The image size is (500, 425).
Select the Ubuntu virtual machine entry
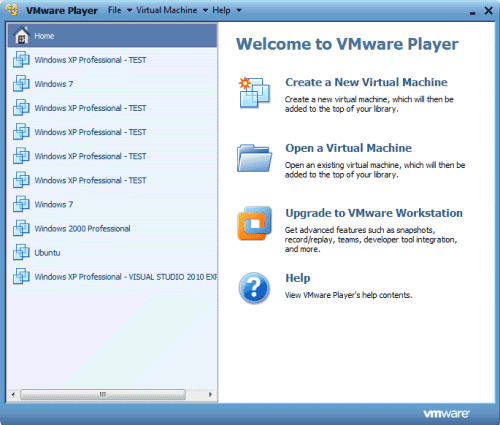(x=112, y=252)
